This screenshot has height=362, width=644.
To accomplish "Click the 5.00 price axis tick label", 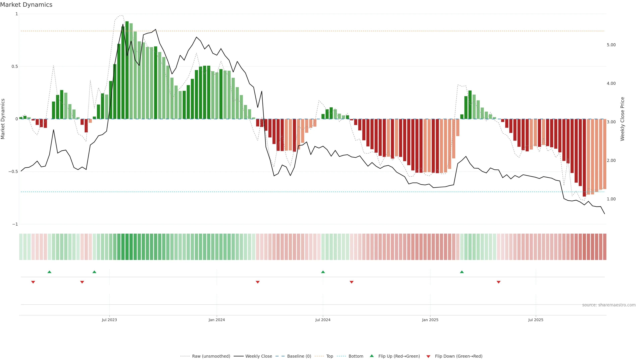I will 611,45.
